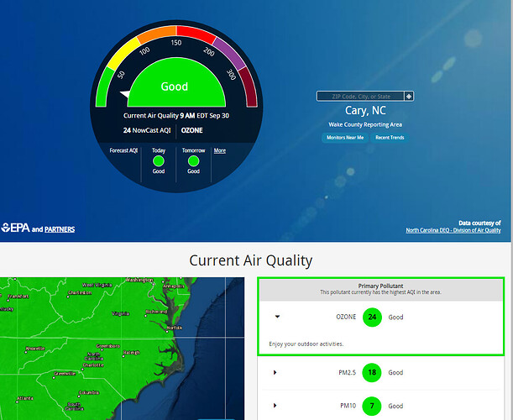Click the purple segment of the AQI gauge

pos(230,52)
